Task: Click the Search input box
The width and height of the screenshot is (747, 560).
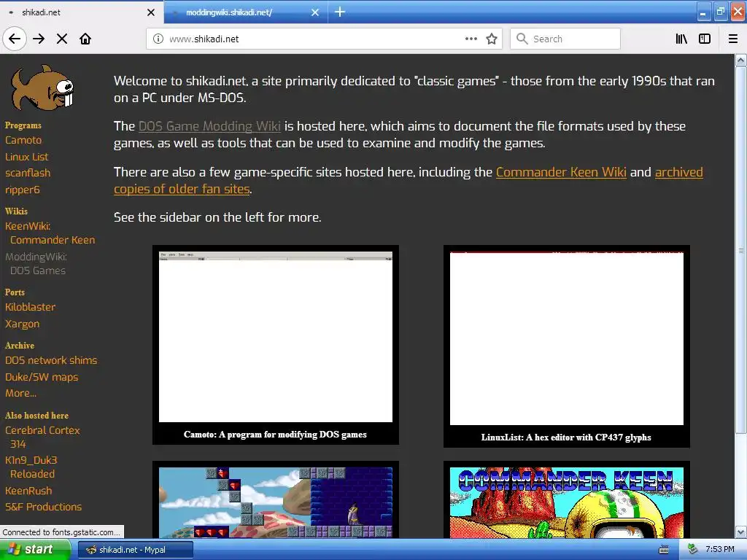Action: [565, 39]
